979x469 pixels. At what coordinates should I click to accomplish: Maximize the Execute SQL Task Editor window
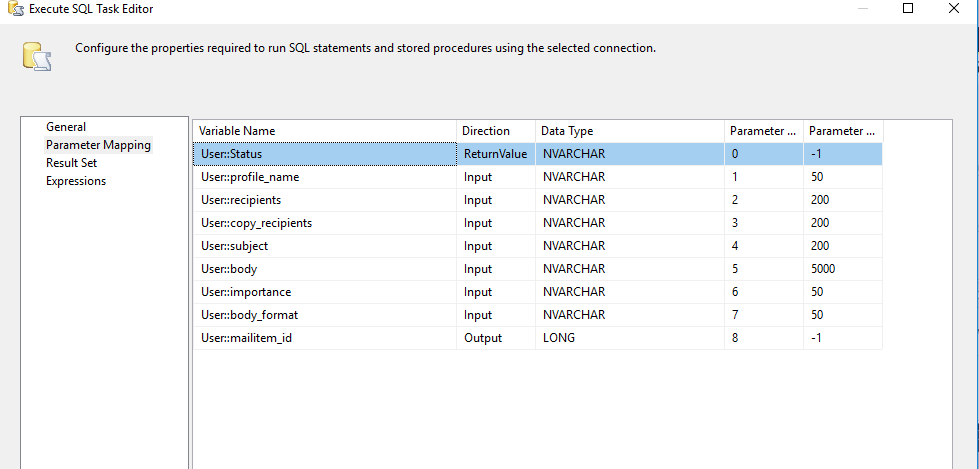pyautogui.click(x=908, y=9)
